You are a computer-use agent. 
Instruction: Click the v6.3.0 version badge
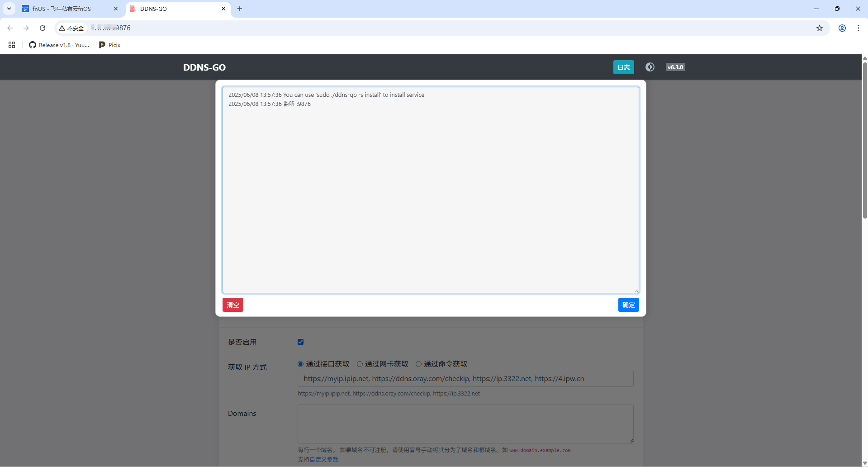pos(675,67)
